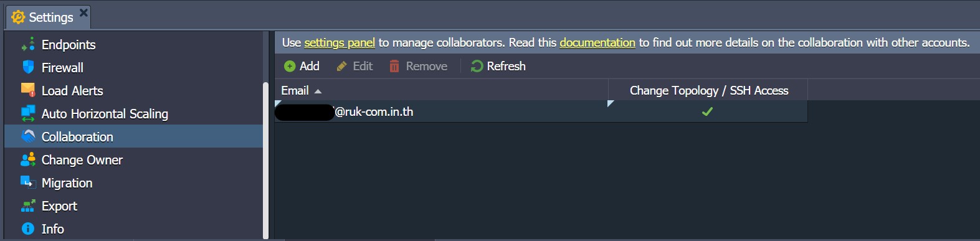Add a new collaborator
980x241 pixels.
(302, 66)
